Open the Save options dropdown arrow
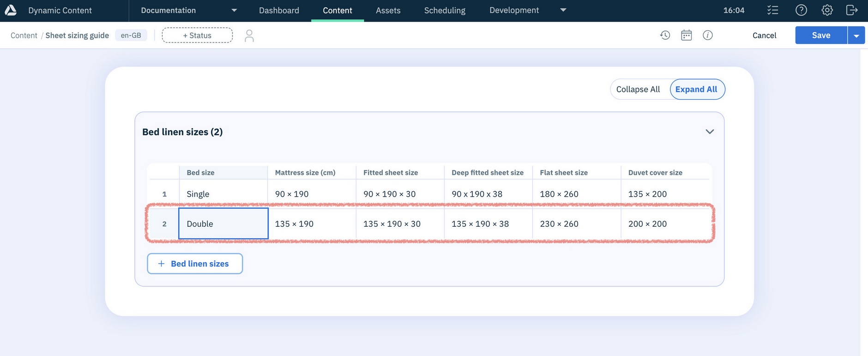868x356 pixels. coord(856,36)
